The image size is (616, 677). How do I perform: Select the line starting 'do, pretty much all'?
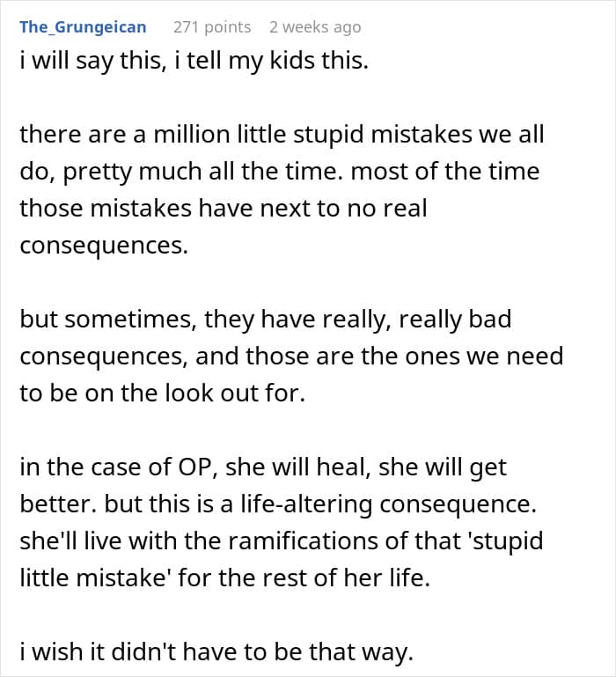(280, 172)
